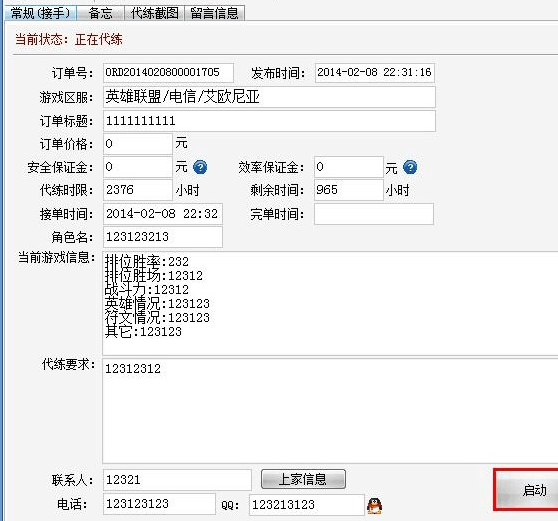
Task: Open the 上家信息 button
Action: pos(303,479)
